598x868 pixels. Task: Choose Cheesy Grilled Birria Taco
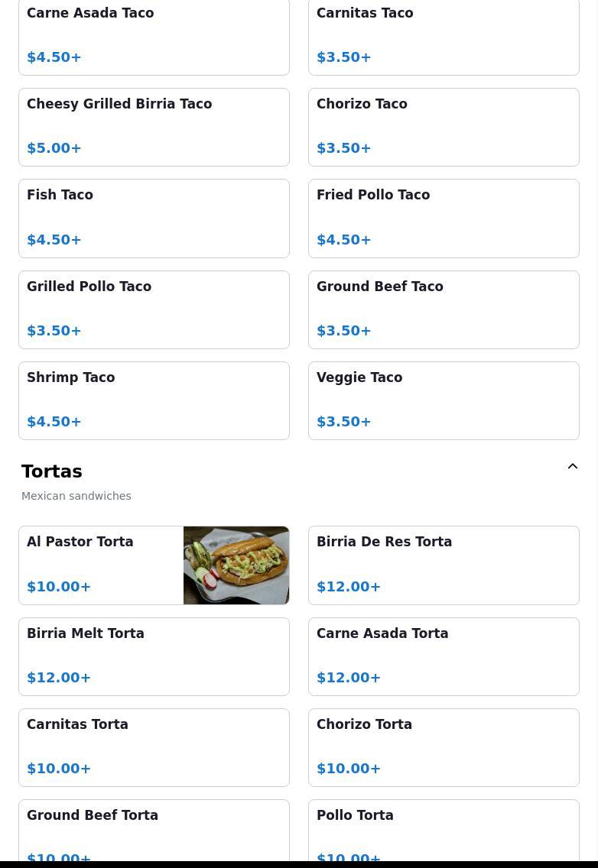(154, 128)
